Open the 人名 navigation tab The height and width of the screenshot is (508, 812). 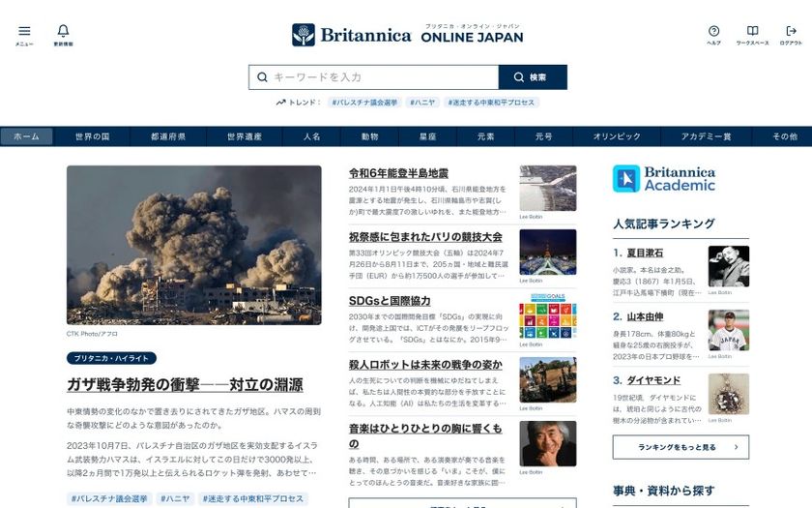[x=311, y=136]
